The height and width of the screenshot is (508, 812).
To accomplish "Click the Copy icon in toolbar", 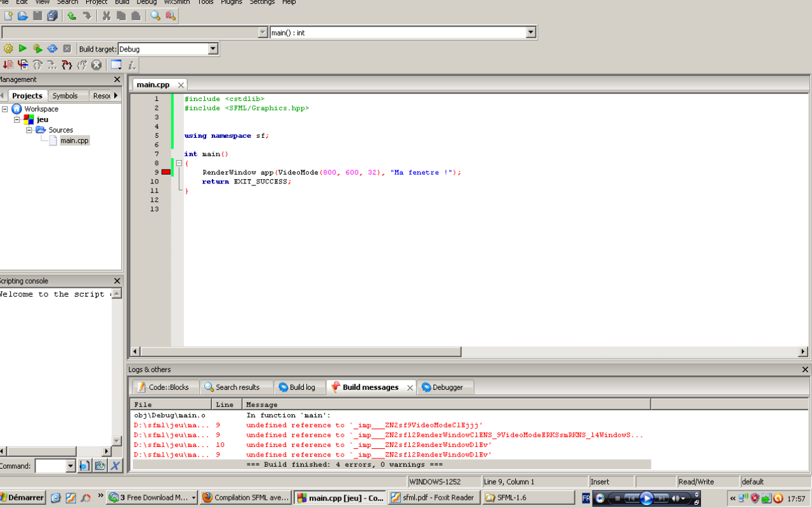I will tap(121, 16).
